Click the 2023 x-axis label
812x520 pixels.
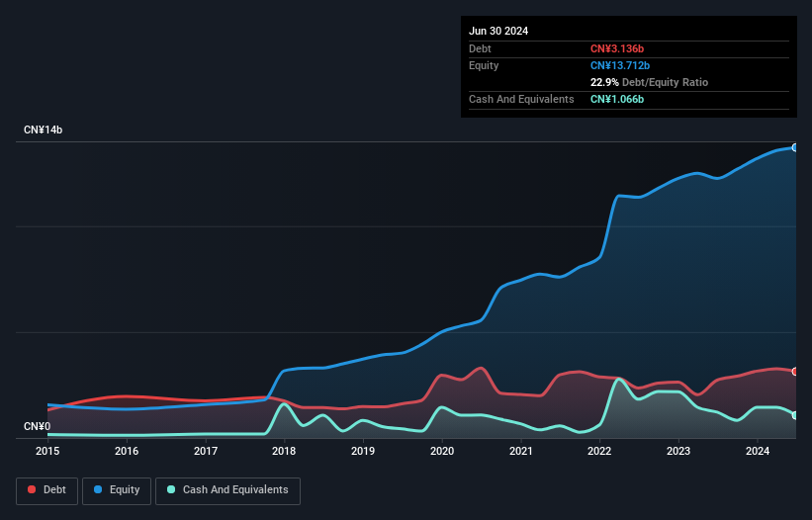(x=678, y=451)
